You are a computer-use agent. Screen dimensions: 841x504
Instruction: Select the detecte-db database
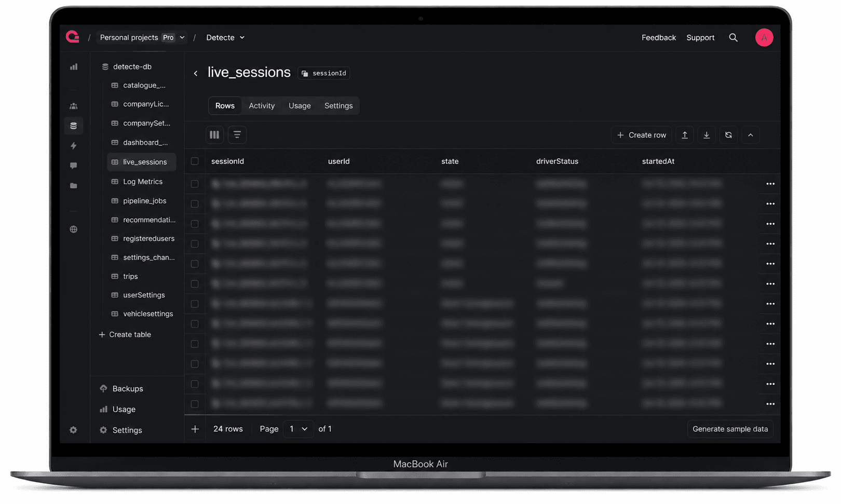(x=127, y=66)
